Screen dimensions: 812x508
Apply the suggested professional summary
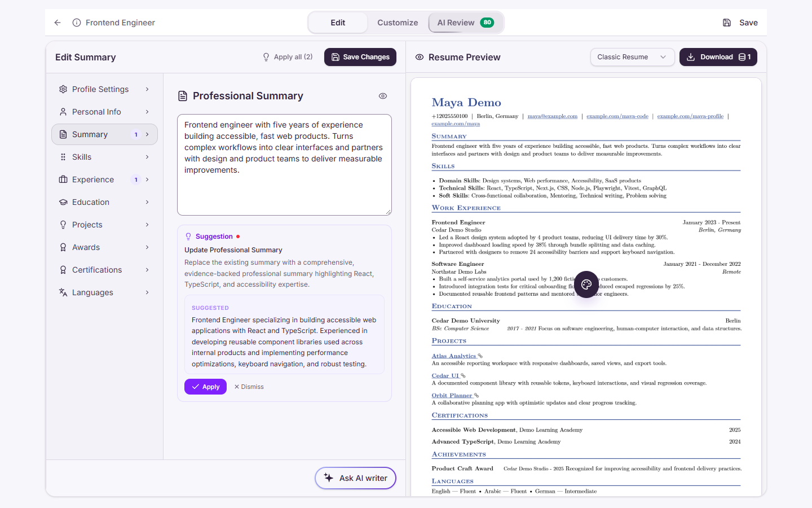(205, 387)
